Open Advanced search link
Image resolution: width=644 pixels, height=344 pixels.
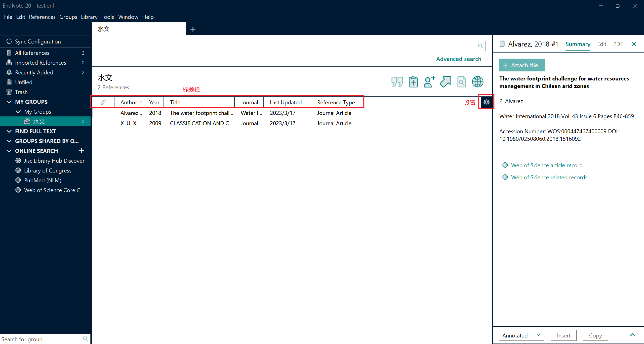(458, 59)
